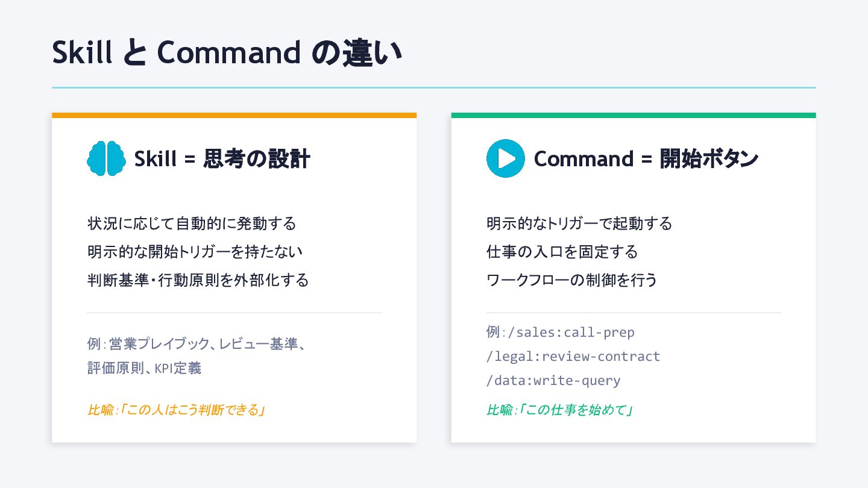Click the line '明示的な開始トリガーを持たない'
Viewport: 868px width, 488px height.
(x=195, y=252)
